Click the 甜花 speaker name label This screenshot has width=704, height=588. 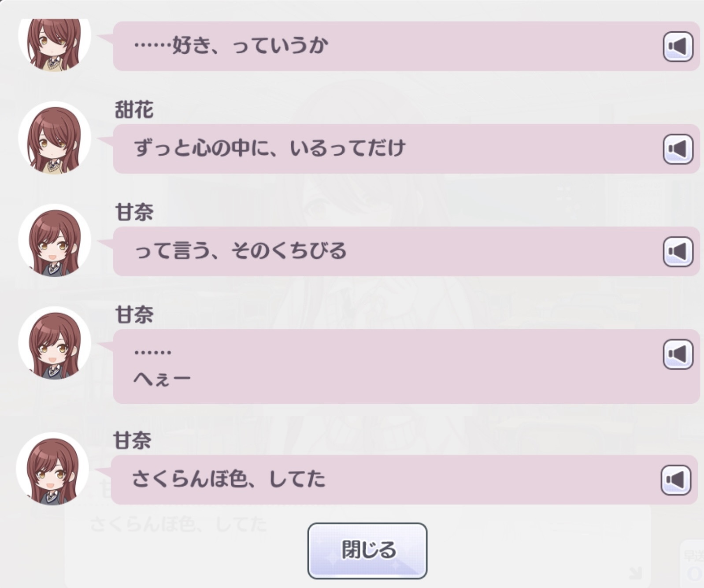tap(134, 109)
